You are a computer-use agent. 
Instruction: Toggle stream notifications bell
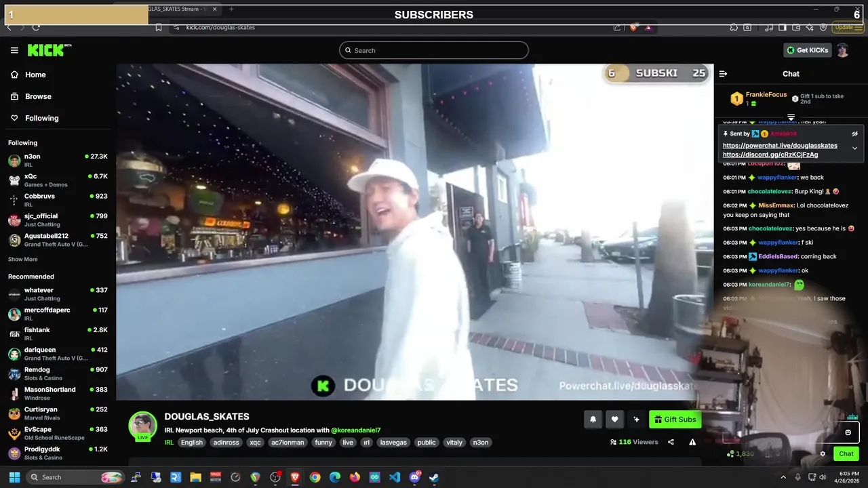pos(593,420)
